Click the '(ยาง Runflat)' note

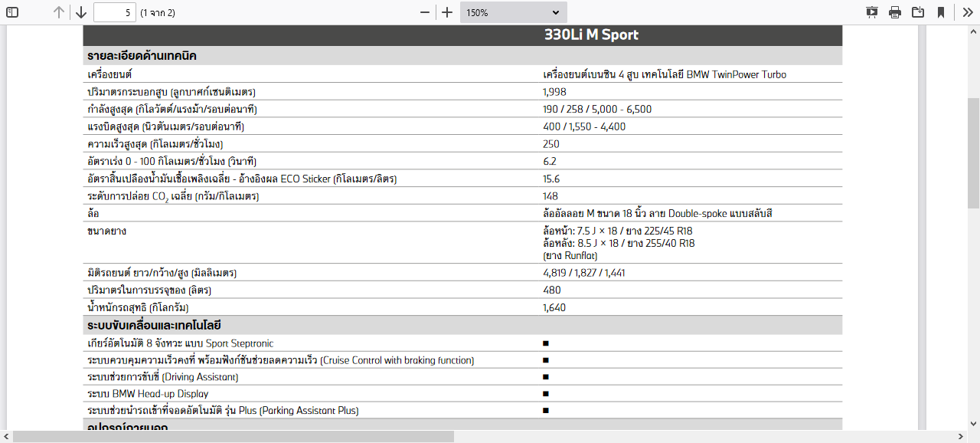[x=570, y=255]
